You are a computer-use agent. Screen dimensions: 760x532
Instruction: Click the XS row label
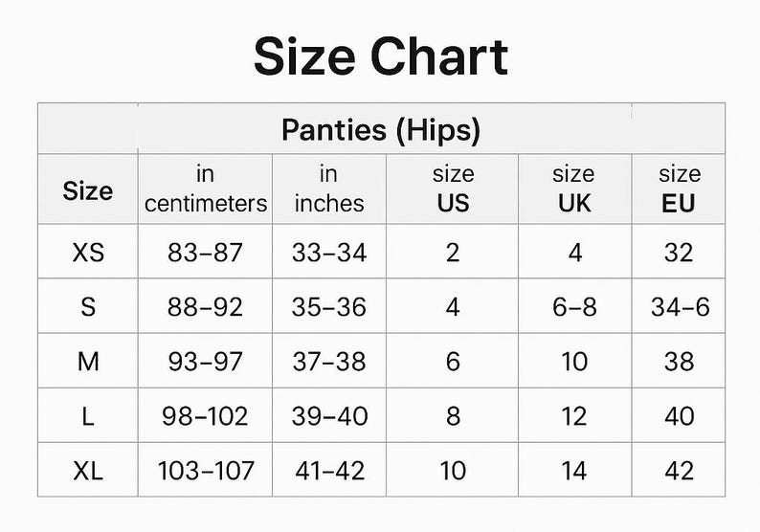point(88,253)
